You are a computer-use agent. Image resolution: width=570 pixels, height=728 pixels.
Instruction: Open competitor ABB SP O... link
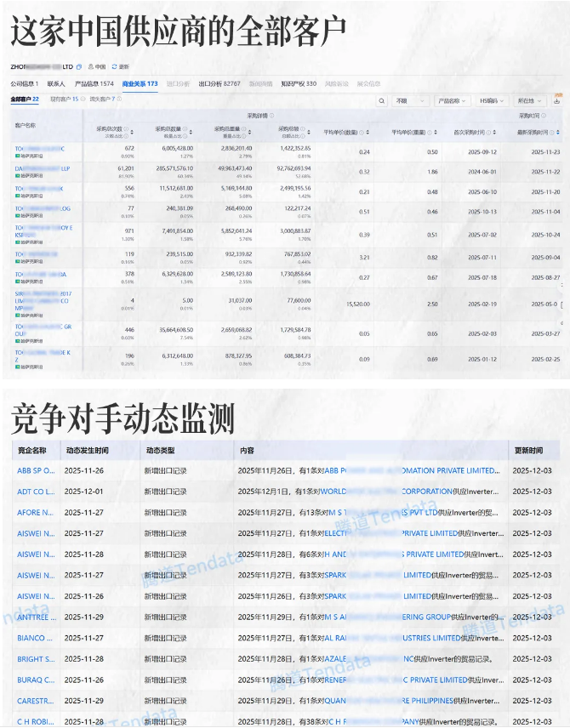(36, 470)
